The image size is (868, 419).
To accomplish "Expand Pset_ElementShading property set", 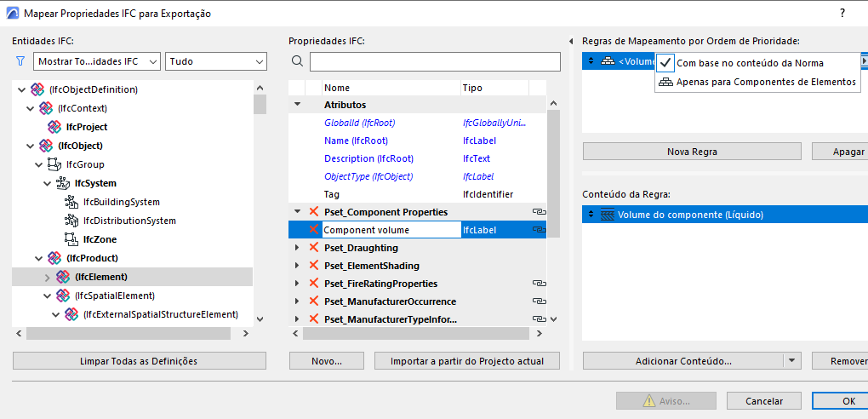I will tap(297, 266).
